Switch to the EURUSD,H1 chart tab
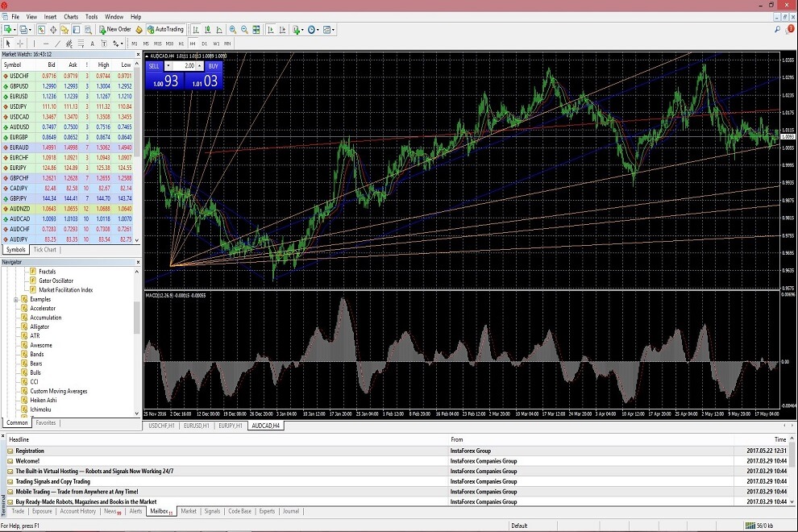The height and width of the screenshot is (532, 798). (197, 426)
